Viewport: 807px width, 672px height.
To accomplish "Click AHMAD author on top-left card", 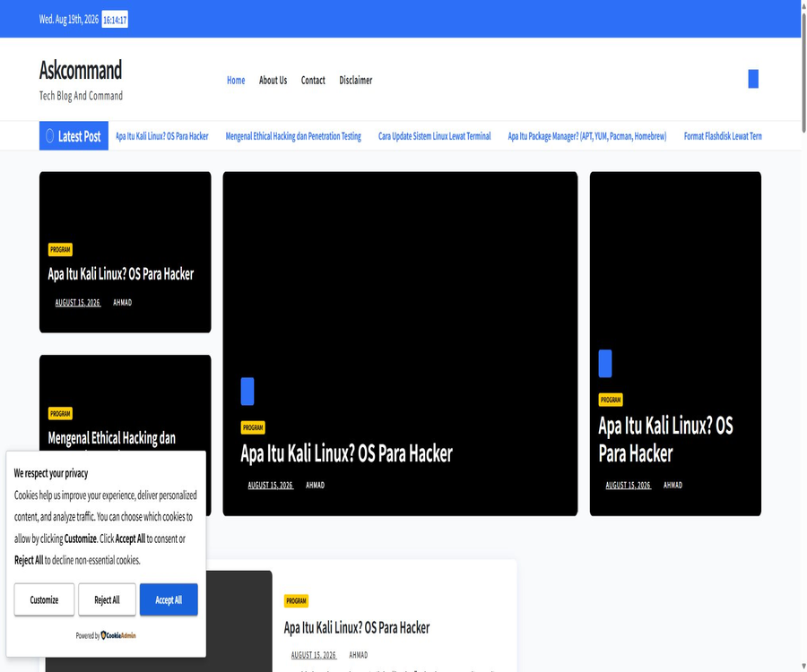I will [x=123, y=302].
